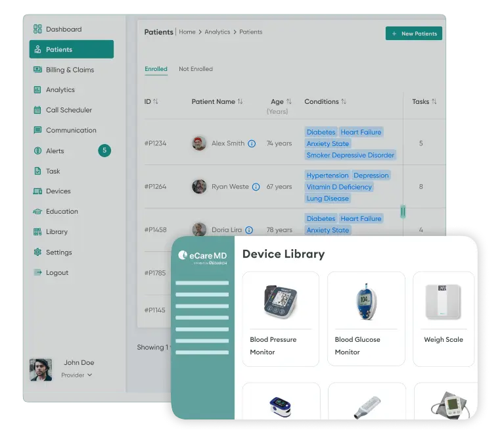Select Billing & Claims menu item
Image resolution: width=504 pixels, height=430 pixels.
pos(70,70)
